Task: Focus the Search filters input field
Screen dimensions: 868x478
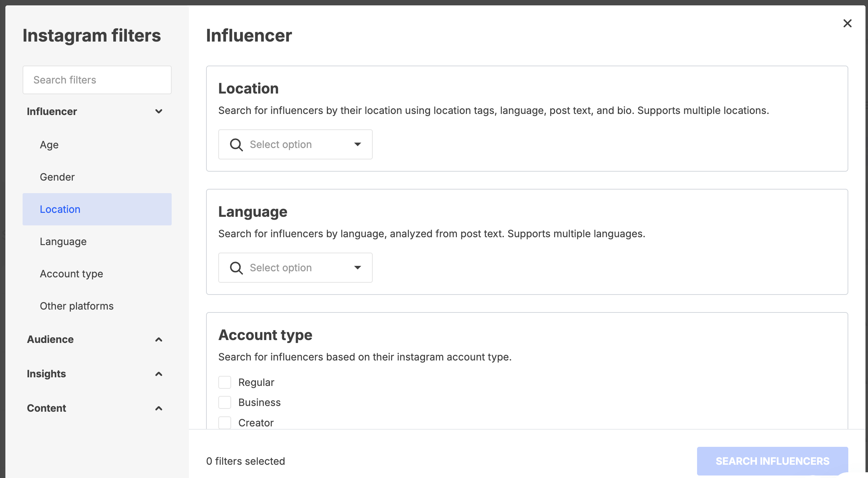Action: coord(97,80)
